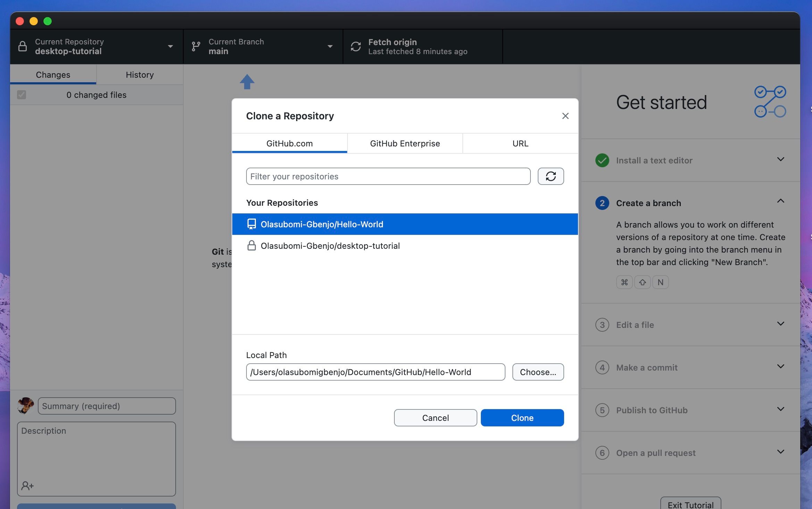Click the repository book icon next to Hello-World
Viewport: 812px width, 509px height.
(251, 224)
